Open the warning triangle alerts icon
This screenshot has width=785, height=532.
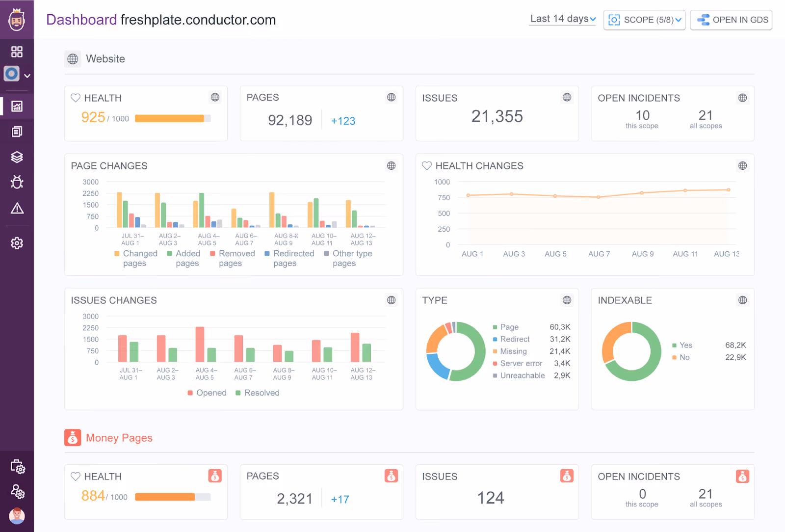[x=17, y=208]
